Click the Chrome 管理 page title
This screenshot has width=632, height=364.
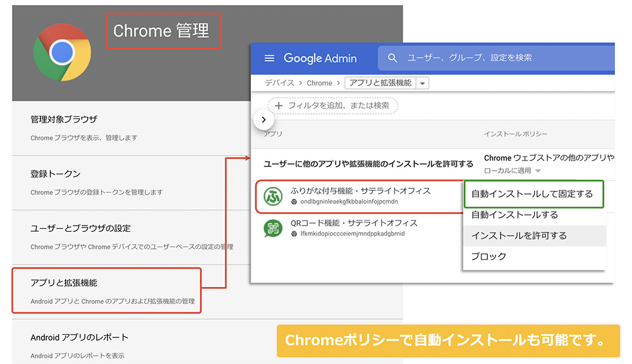click(161, 30)
